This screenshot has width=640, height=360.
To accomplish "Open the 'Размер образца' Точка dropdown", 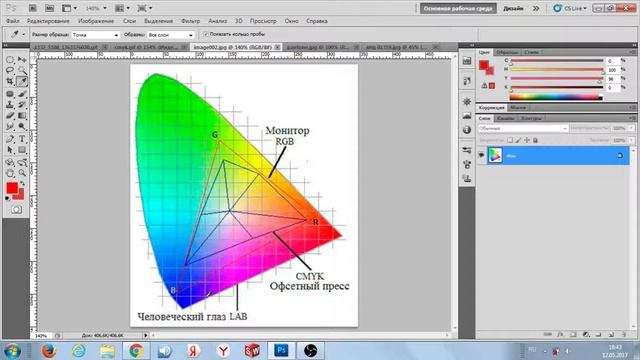I will click(96, 35).
